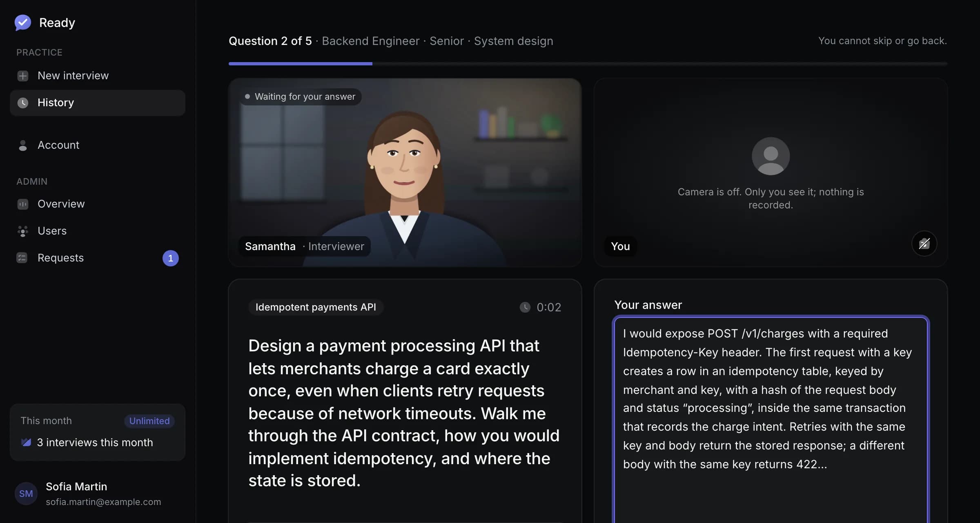Click the sofia.martin@example.com email
This screenshot has width=980, height=523.
pos(103,502)
